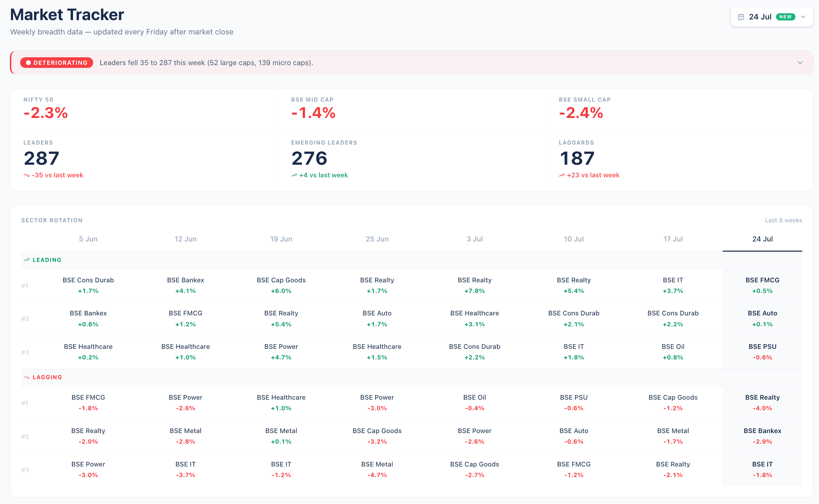Select the 24 Jul week column
819x504 pixels.
(x=762, y=239)
